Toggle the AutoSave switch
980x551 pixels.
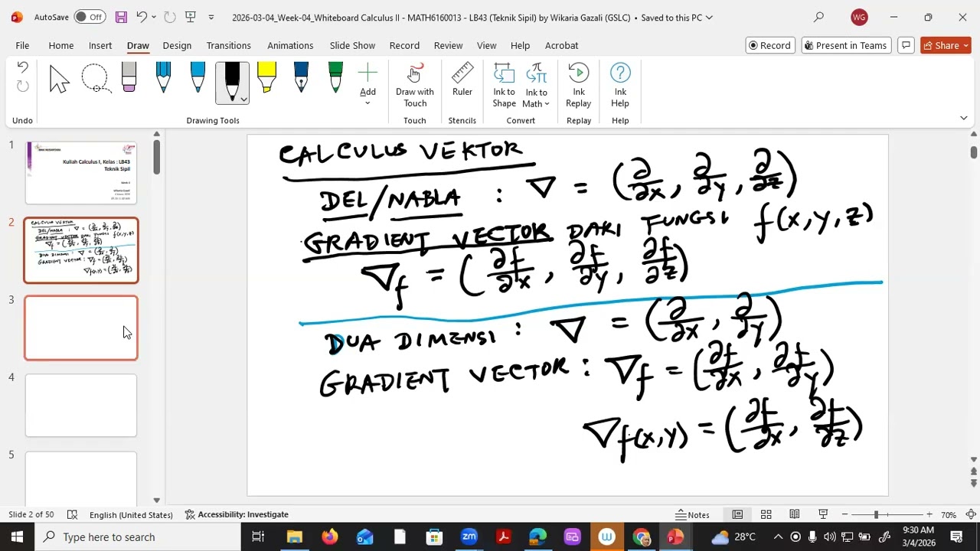[90, 17]
